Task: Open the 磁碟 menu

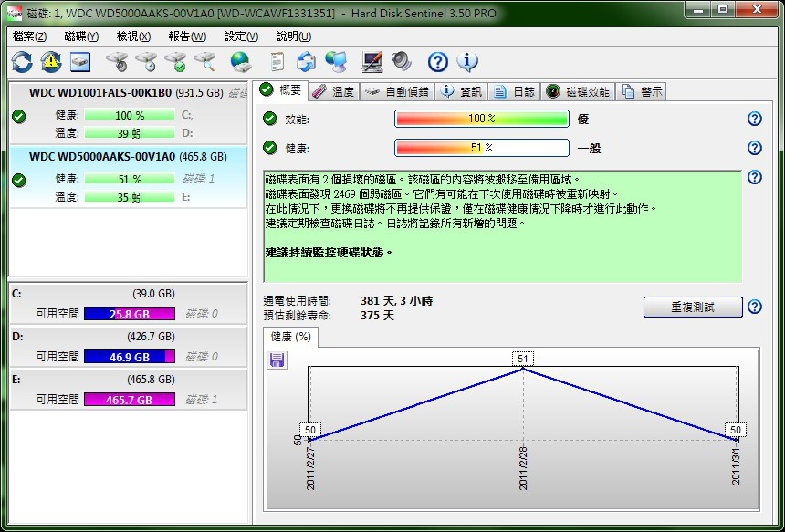Action: [x=81, y=37]
